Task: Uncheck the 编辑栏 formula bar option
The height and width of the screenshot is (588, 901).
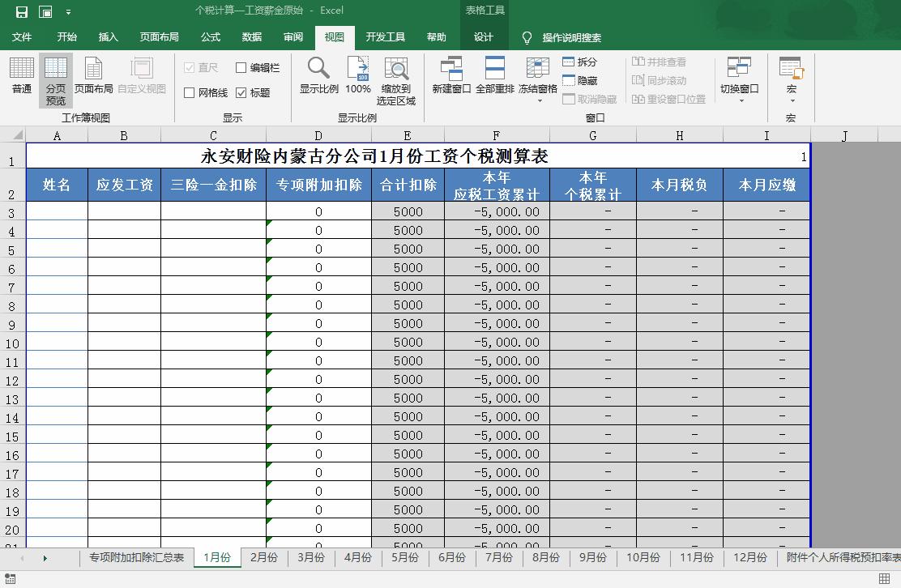Action: pos(240,67)
